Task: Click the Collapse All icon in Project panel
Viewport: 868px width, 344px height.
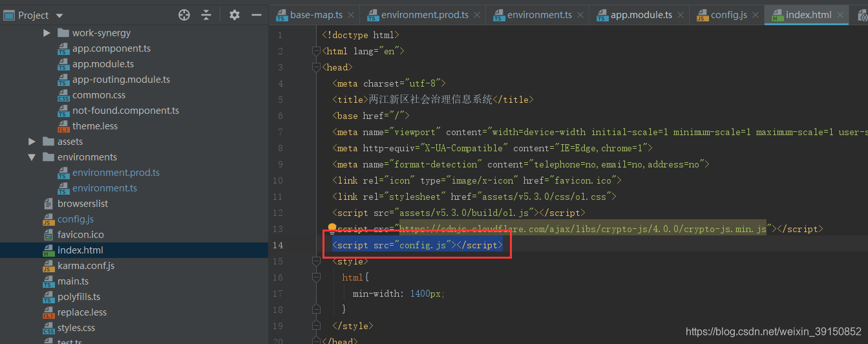Action: pyautogui.click(x=206, y=15)
